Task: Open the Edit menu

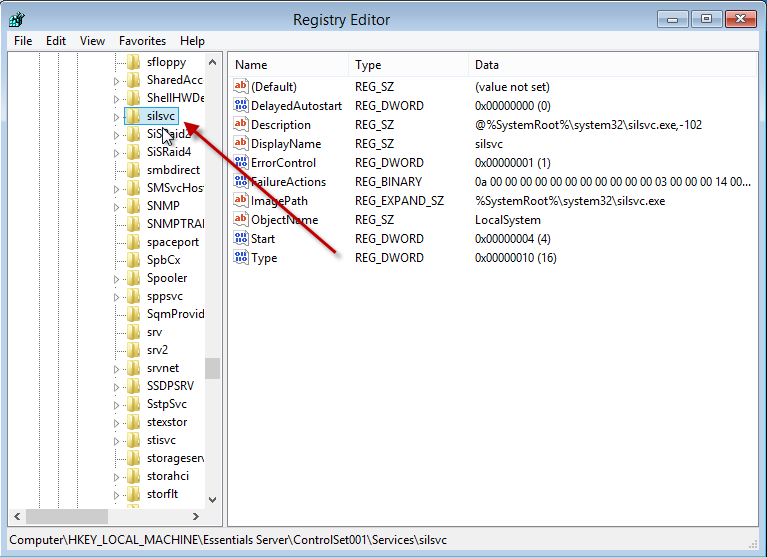Action: (x=56, y=41)
